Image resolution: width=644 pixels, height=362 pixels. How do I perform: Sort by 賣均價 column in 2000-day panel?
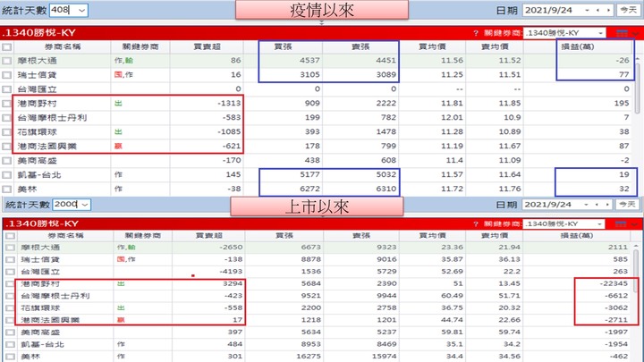coord(495,236)
